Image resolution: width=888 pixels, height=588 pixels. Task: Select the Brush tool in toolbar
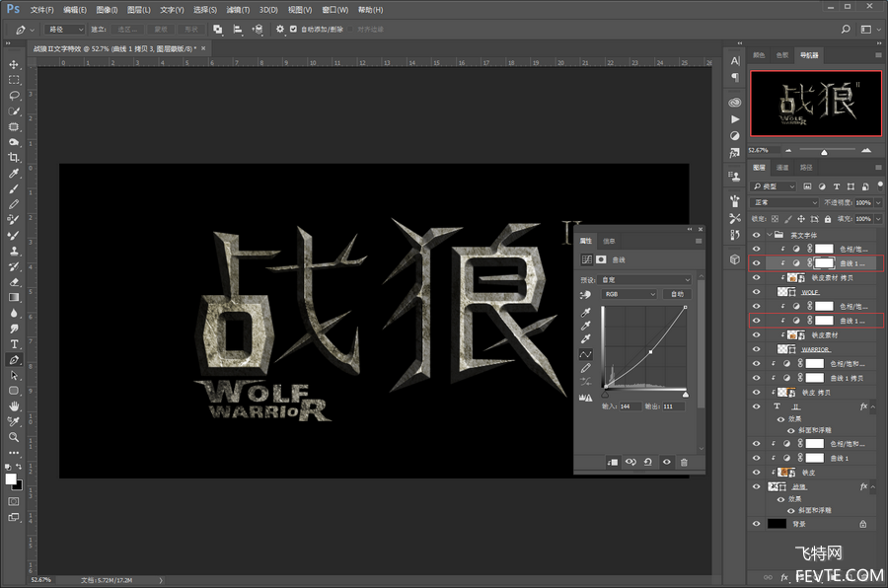coord(14,188)
